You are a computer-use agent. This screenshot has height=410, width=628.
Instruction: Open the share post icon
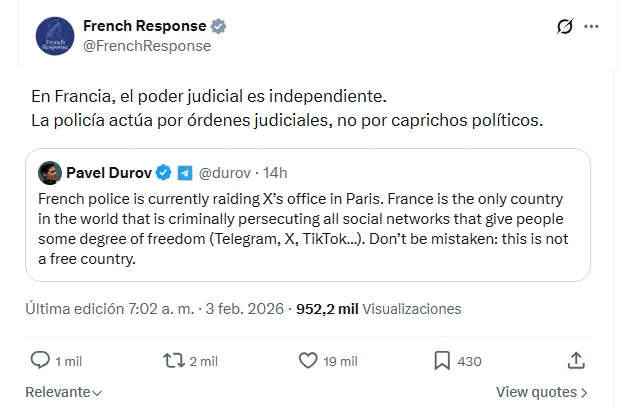[576, 359]
